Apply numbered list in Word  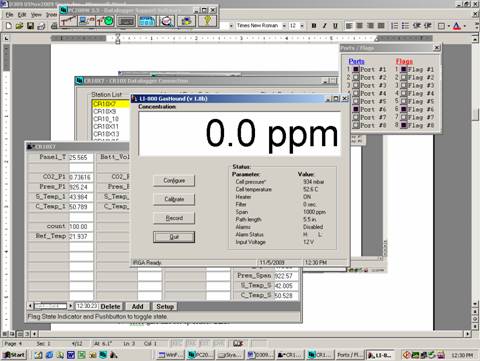click(x=394, y=26)
